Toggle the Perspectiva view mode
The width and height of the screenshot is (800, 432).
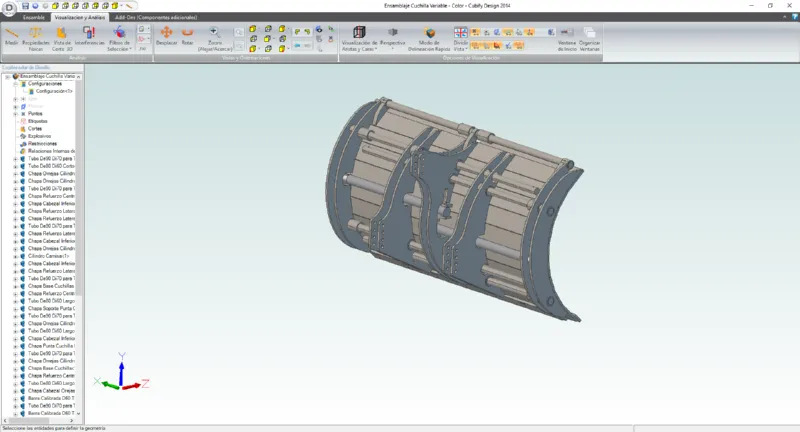pyautogui.click(x=393, y=36)
